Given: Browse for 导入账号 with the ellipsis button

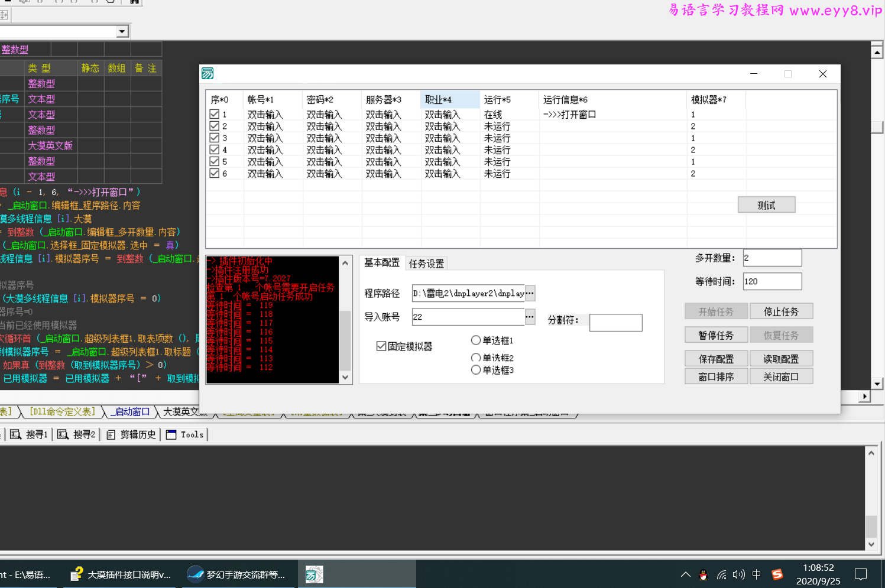Looking at the screenshot, I should tap(530, 317).
